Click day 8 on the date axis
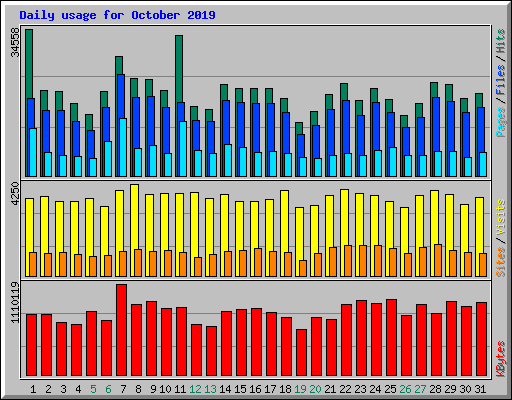Screen dimensions: 512x400 [138, 389]
